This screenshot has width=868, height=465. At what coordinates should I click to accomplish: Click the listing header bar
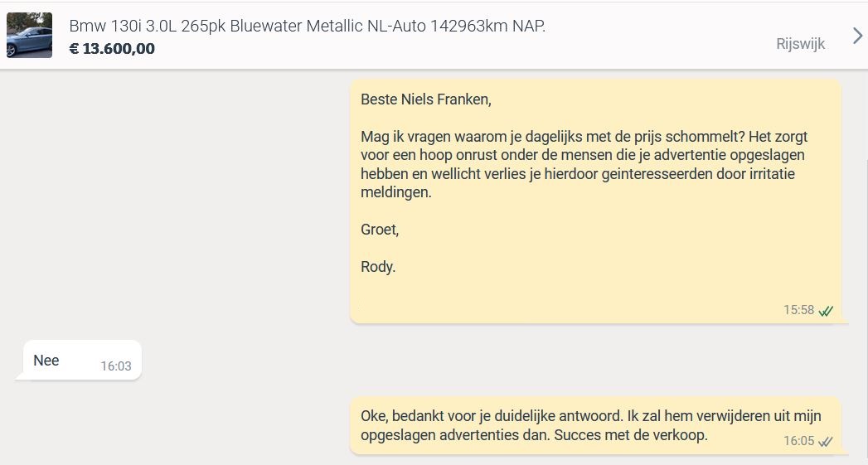pyautogui.click(x=434, y=36)
